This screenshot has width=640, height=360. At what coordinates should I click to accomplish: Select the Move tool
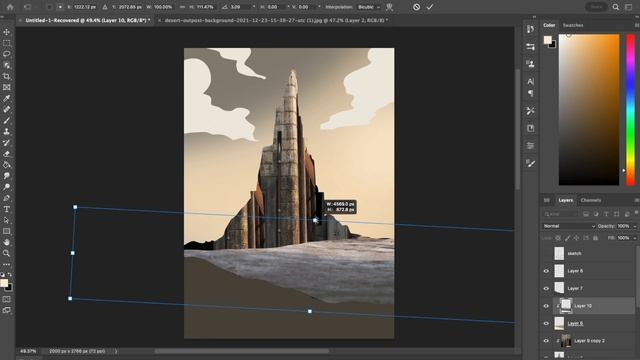[7, 32]
